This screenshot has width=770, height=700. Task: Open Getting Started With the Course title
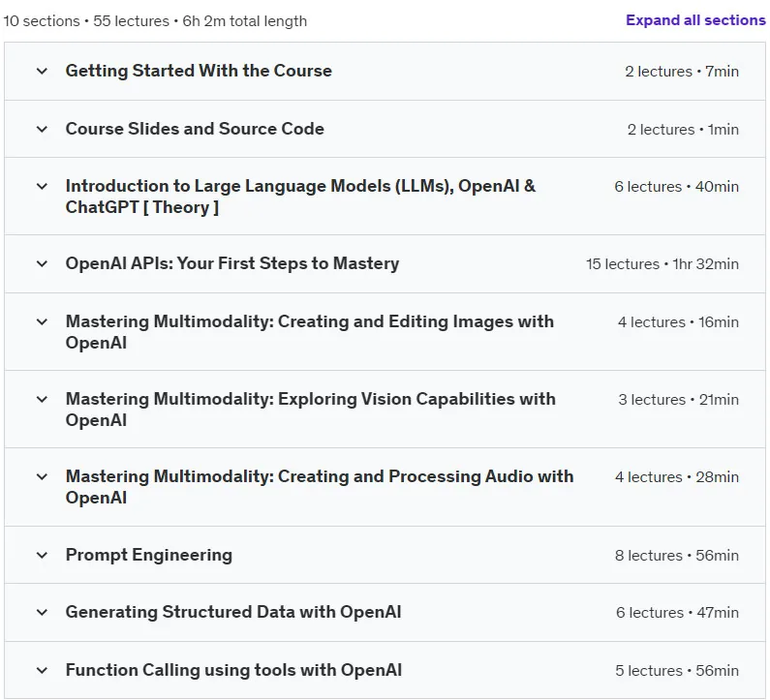199,71
